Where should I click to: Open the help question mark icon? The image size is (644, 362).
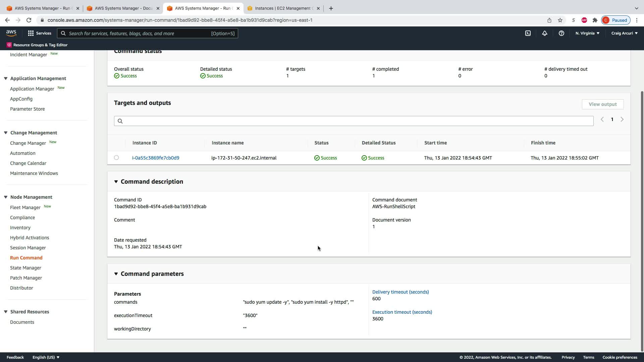coord(561,33)
